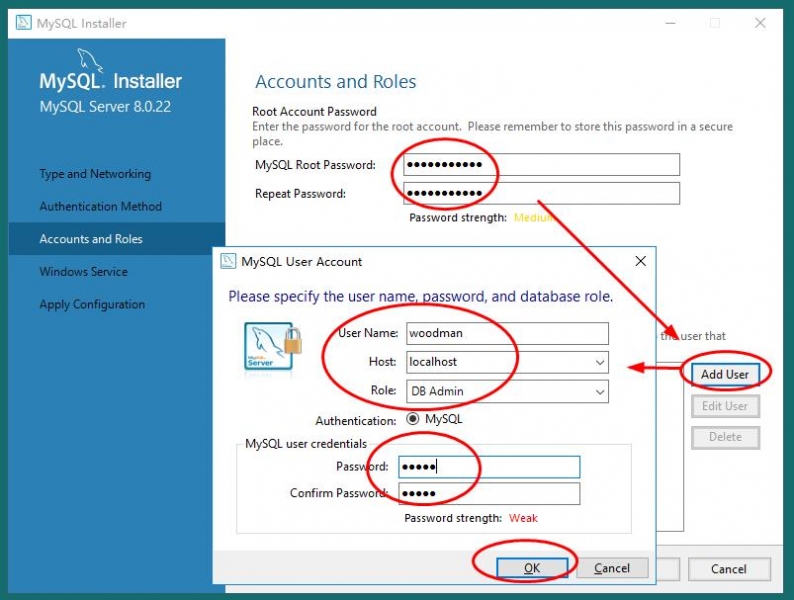Click the MySQL Root Password field

541,165
